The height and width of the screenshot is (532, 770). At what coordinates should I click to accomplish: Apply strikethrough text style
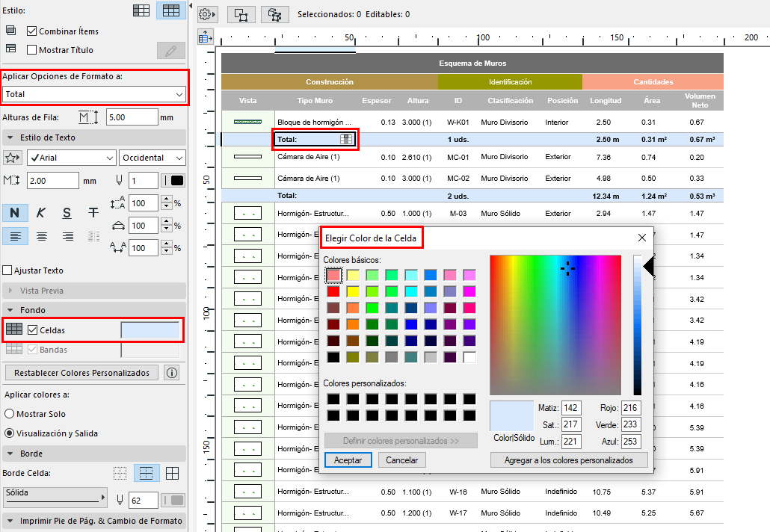[x=93, y=213]
